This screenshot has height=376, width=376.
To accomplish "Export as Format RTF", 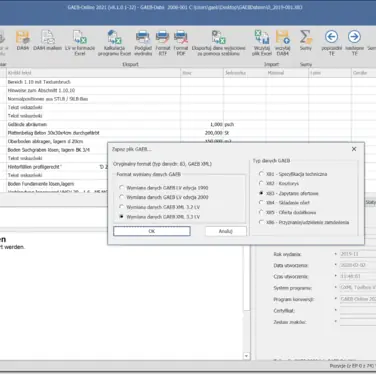I will click(x=163, y=43).
